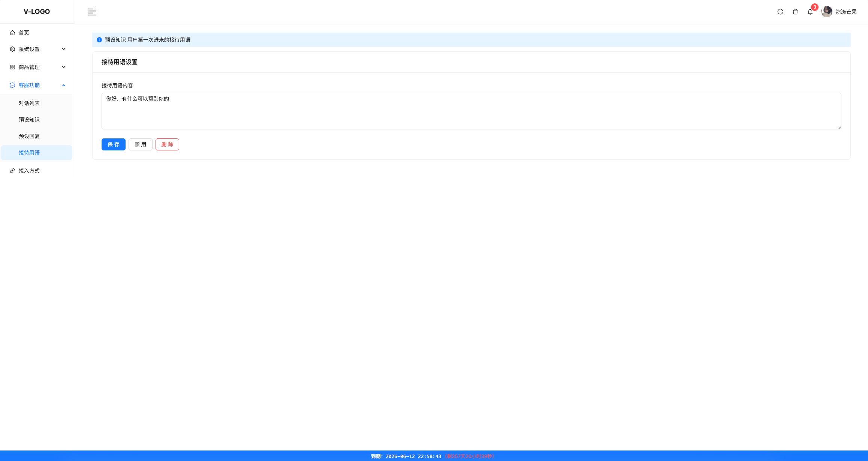Screen dimensions: 868x461
Task: Click the blue 保存 button
Action: (x=113, y=144)
